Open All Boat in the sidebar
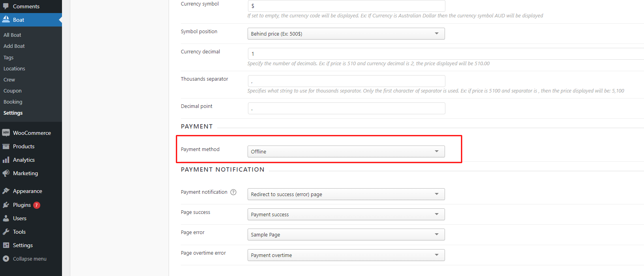The image size is (644, 276). click(12, 35)
